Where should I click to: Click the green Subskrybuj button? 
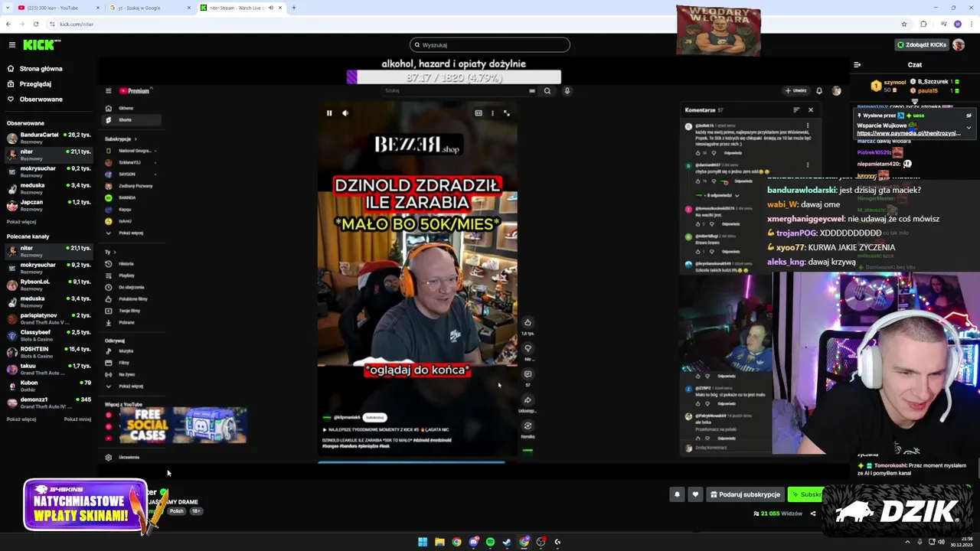(805, 494)
